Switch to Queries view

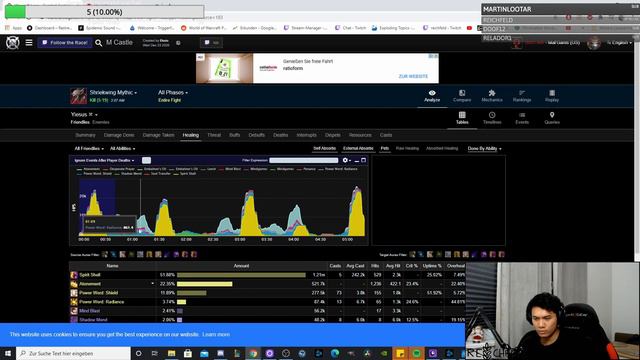coord(552,118)
